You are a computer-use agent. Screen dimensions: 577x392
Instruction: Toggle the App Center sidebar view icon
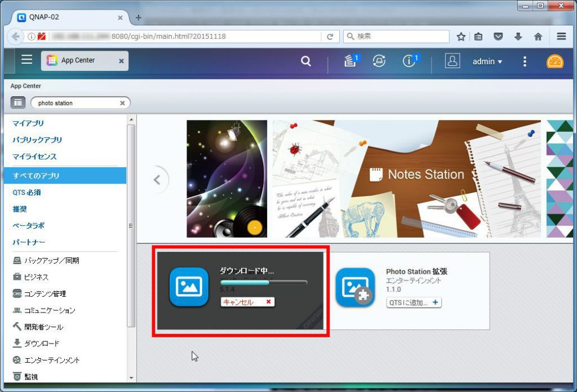17,103
